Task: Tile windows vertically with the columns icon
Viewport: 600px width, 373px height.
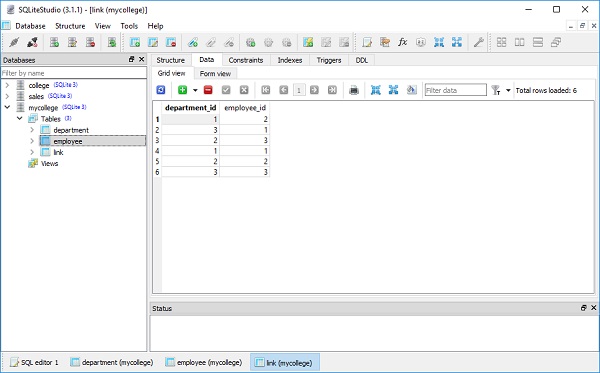Action: point(519,42)
